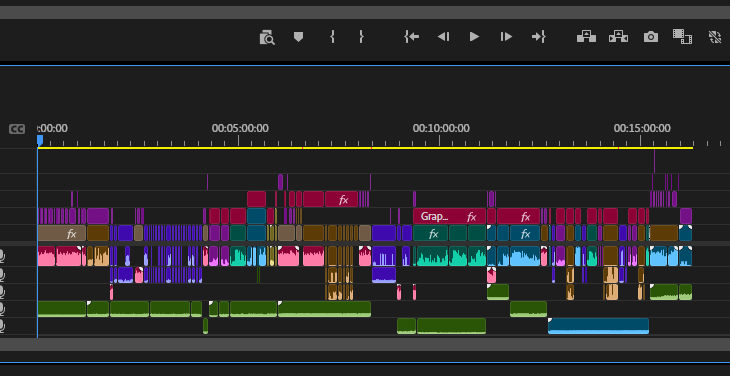Export a frame with the camera icon
730x376 pixels.
tap(651, 37)
